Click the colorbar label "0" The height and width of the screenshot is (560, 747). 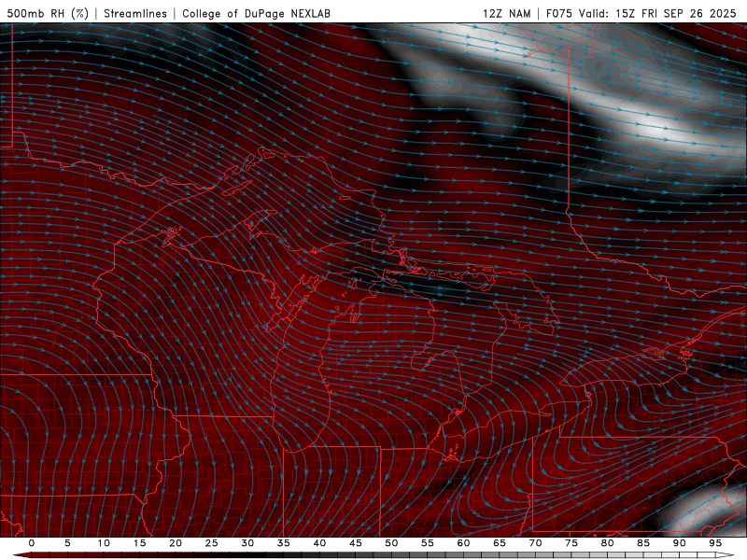pyautogui.click(x=32, y=543)
